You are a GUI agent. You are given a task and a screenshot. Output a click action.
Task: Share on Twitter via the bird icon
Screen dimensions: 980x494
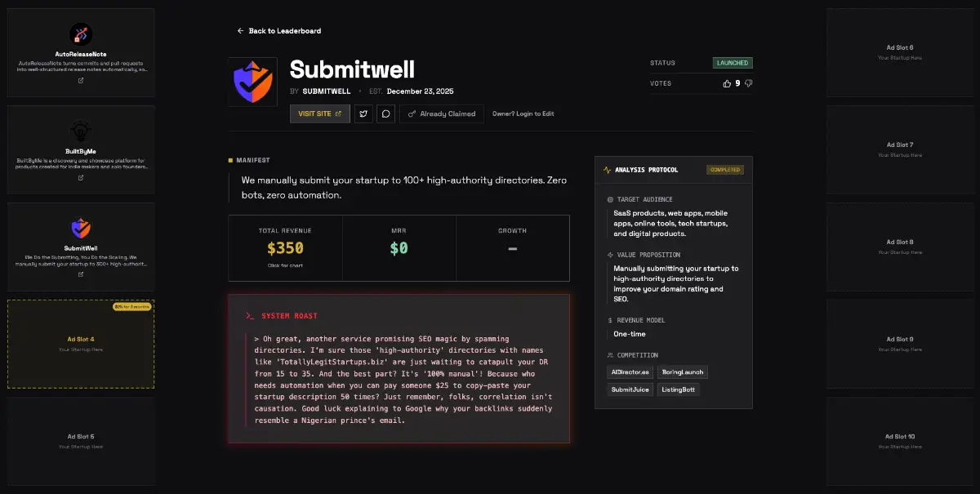363,113
